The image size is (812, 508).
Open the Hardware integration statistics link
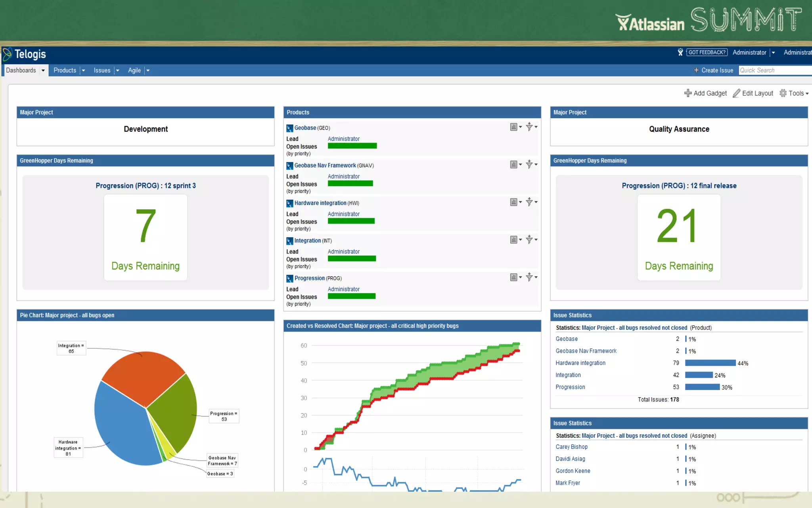[x=580, y=363]
